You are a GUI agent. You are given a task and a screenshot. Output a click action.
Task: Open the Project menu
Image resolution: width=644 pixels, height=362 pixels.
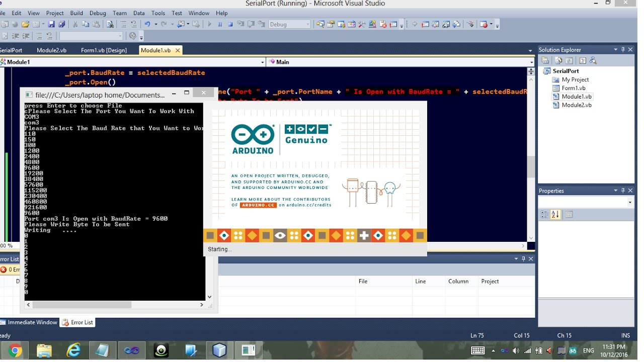click(x=55, y=13)
